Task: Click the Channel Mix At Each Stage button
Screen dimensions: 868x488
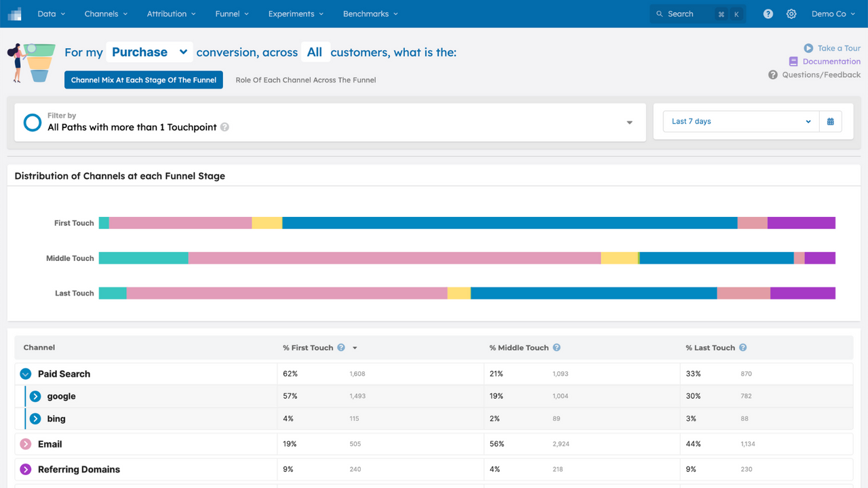Action: pyautogui.click(x=143, y=79)
